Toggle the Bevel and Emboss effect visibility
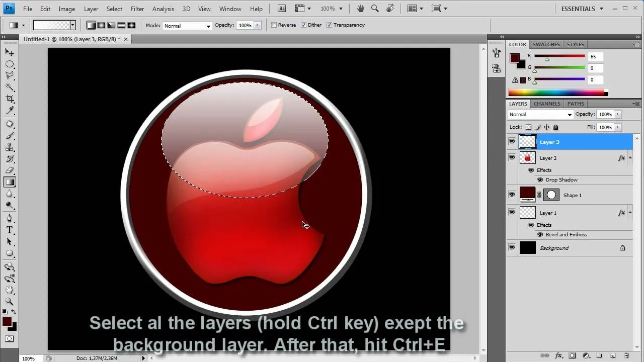The width and height of the screenshot is (644, 362). pyautogui.click(x=540, y=234)
